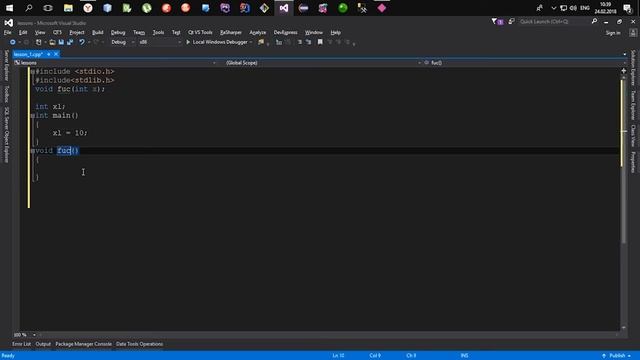Open the Debug menu
The height and width of the screenshot is (360, 640).
click(118, 32)
